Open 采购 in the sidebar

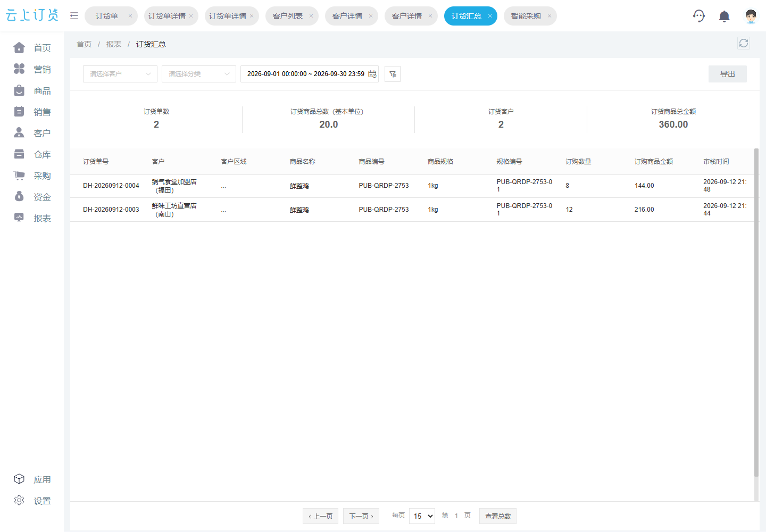32,176
